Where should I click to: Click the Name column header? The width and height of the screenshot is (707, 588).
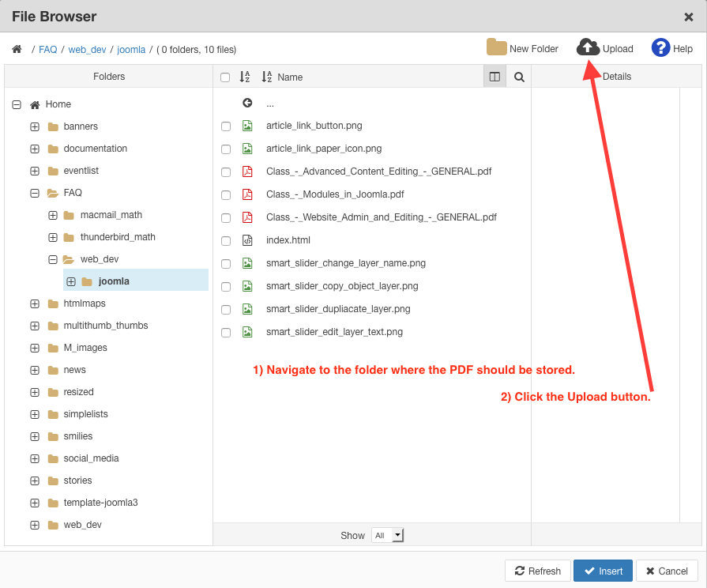[290, 77]
